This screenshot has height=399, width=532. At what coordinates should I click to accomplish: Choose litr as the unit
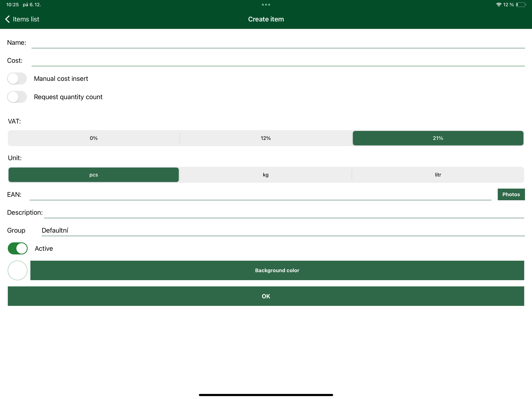[438, 175]
